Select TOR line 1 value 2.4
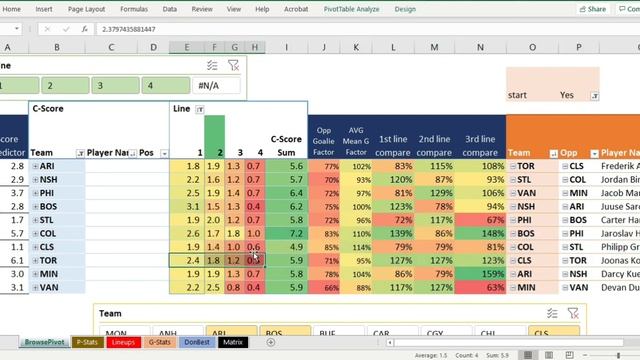This screenshot has width=640, height=360. click(187, 260)
